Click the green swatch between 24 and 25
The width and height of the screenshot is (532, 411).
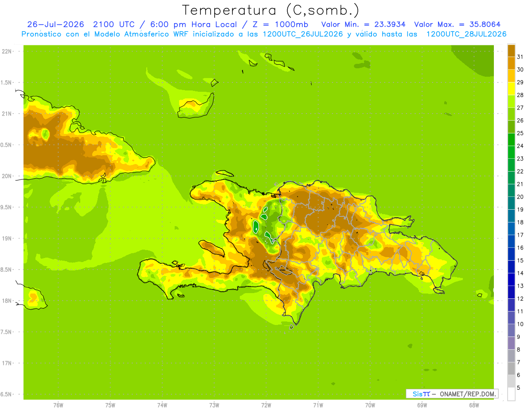[511, 139]
